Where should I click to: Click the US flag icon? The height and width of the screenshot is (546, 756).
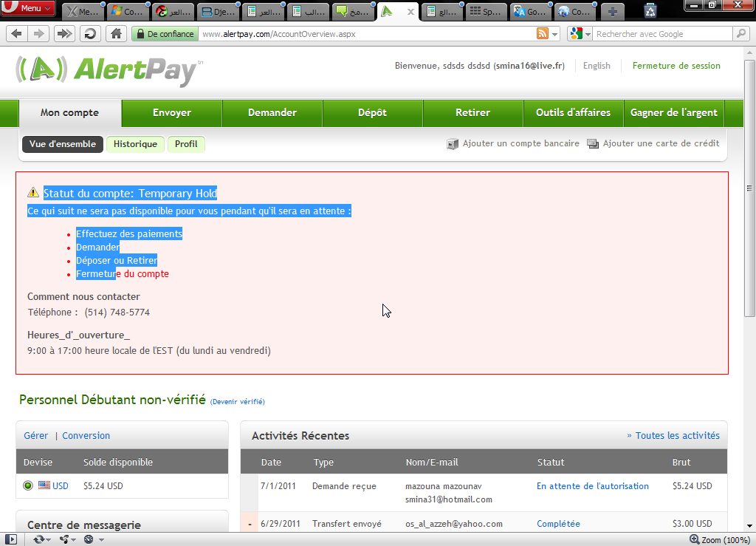pyautogui.click(x=44, y=485)
